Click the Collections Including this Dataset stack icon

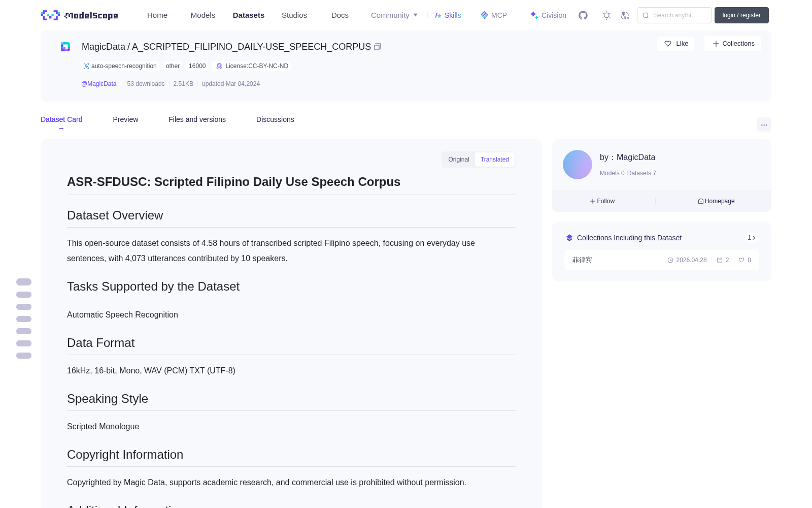[569, 238]
